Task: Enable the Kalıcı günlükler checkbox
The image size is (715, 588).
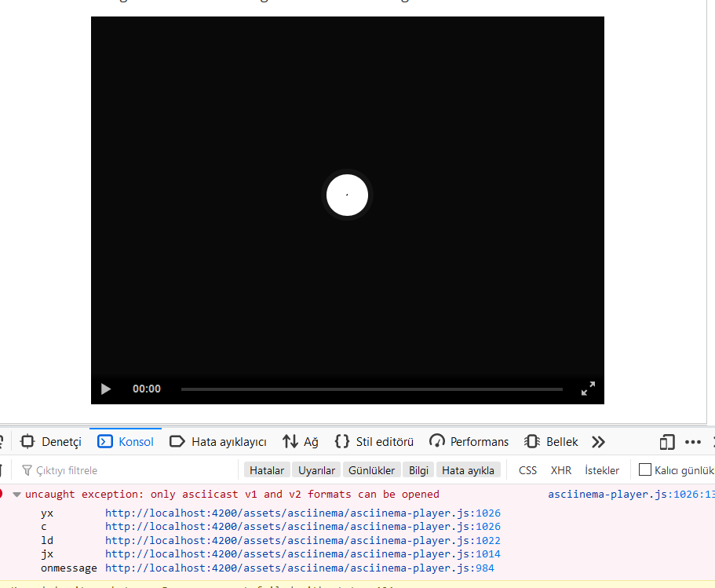Action: [645, 469]
